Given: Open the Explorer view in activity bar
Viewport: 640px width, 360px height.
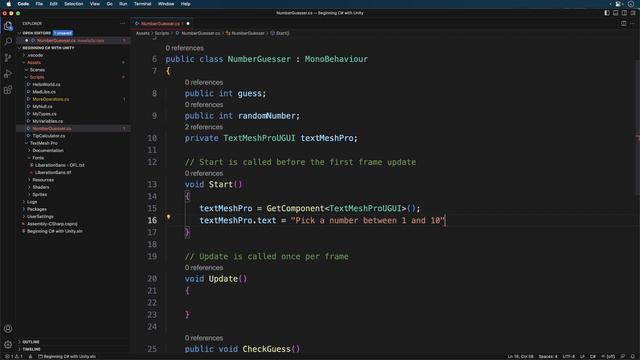Looking at the screenshot, I should [x=8, y=26].
